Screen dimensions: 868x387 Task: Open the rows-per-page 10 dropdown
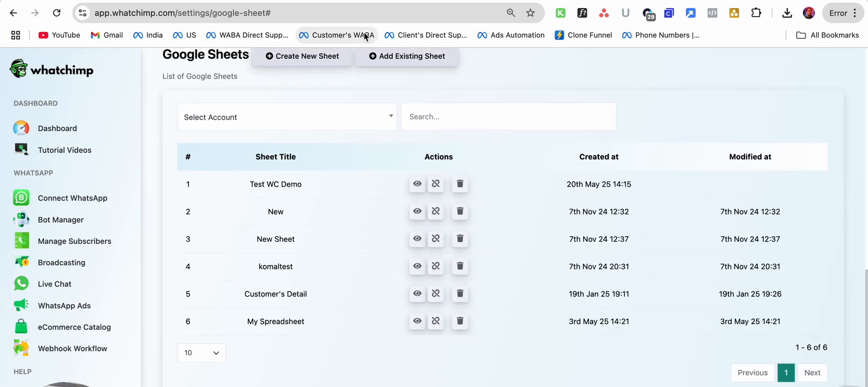click(x=201, y=353)
